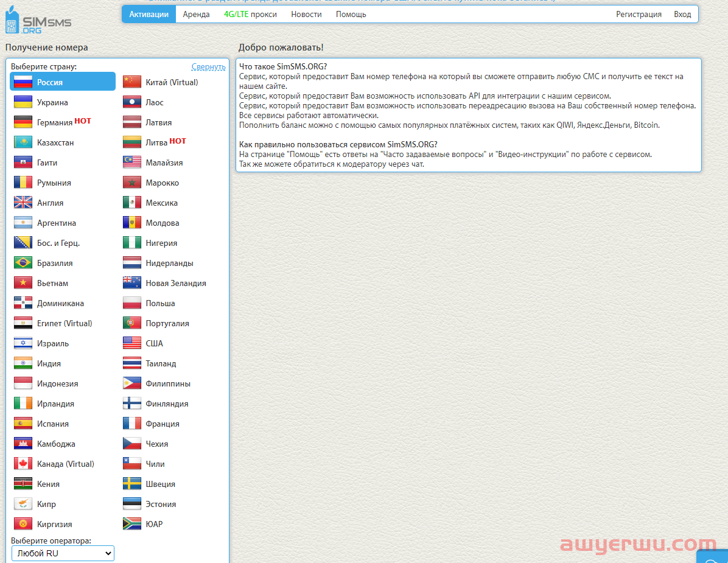Select country Эстония
The width and height of the screenshot is (728, 563).
tap(161, 504)
